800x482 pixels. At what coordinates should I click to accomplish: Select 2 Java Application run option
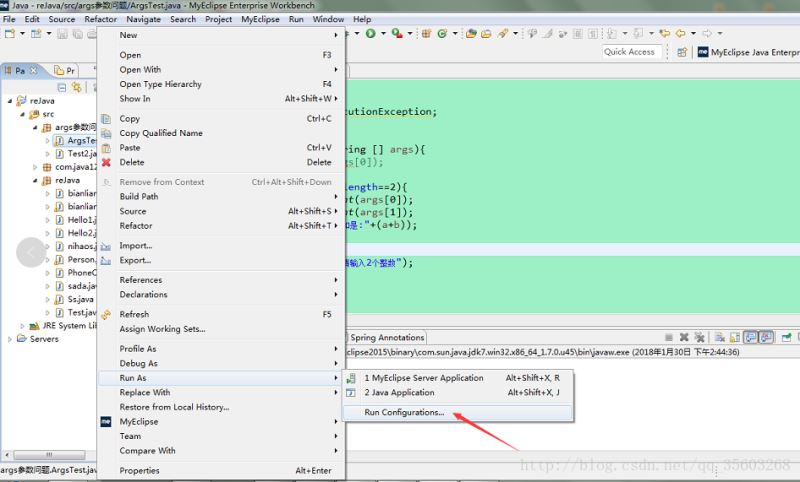click(x=399, y=393)
